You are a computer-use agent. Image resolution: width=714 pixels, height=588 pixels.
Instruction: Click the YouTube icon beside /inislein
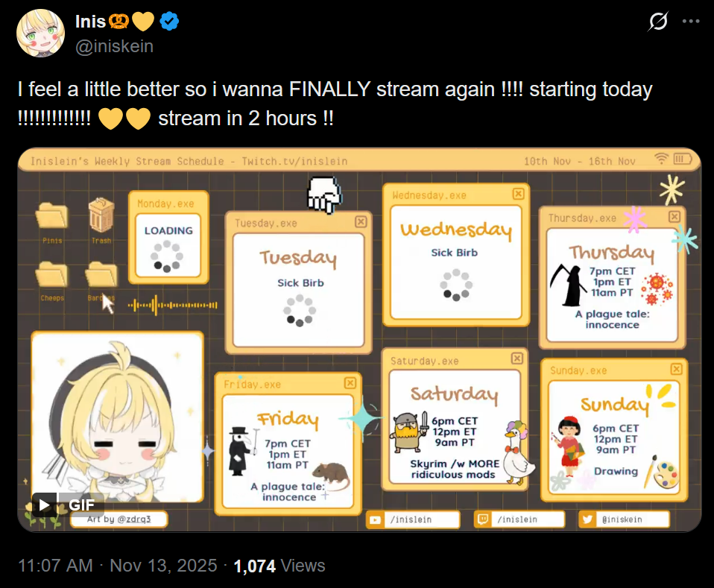[375, 519]
